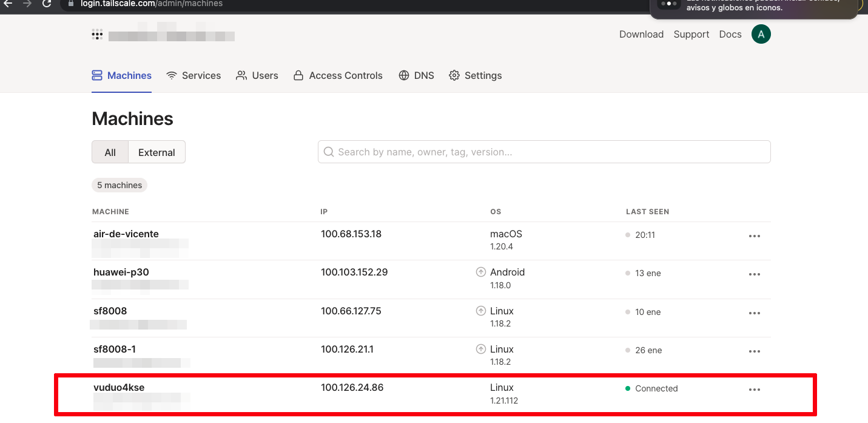Focus the machine search field
This screenshot has width=868, height=423.
click(x=544, y=152)
